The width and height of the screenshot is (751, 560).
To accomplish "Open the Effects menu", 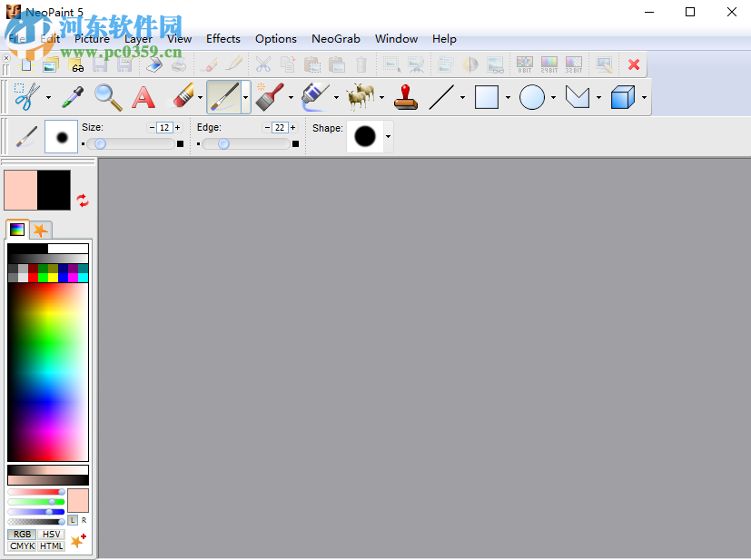I will pyautogui.click(x=222, y=39).
